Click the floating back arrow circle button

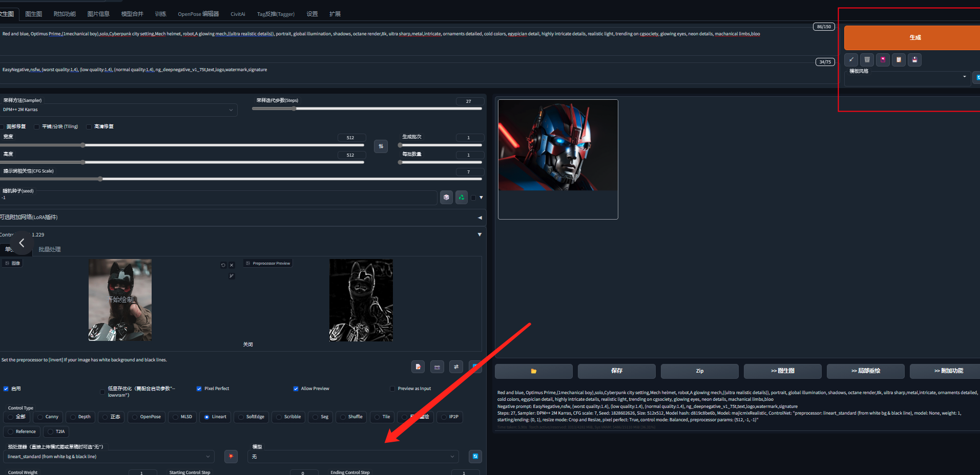click(x=22, y=243)
